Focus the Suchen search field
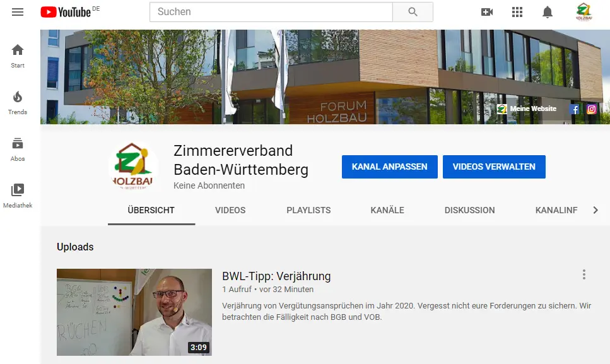The width and height of the screenshot is (610, 364). 271,12
